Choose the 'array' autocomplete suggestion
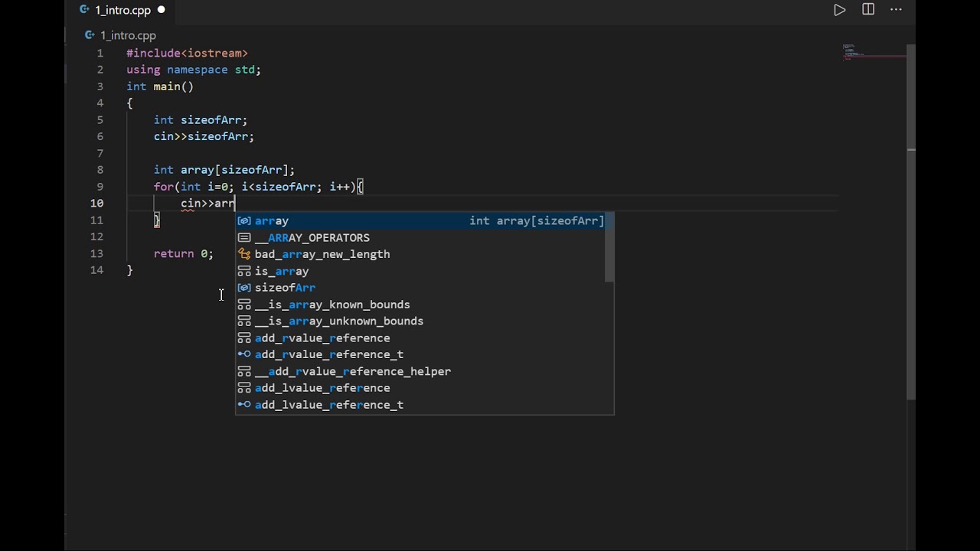Screen dimensions: 980x551 [272, 221]
